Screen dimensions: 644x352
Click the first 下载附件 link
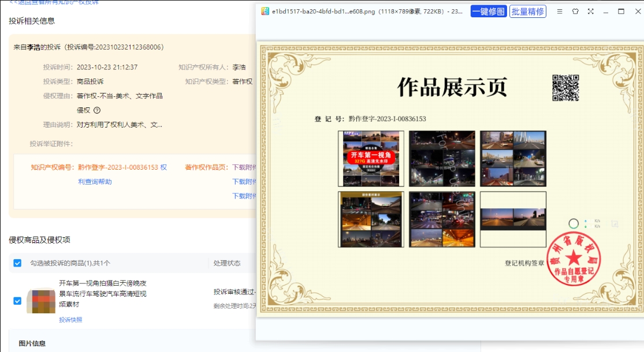point(244,167)
